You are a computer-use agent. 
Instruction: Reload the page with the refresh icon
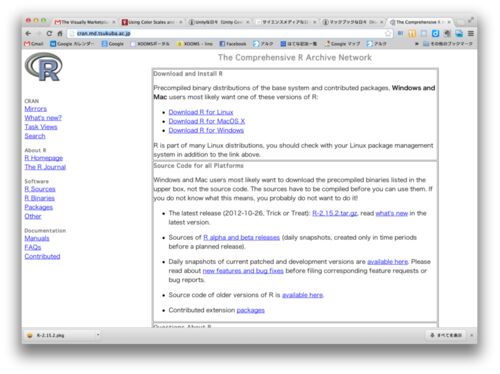click(49, 34)
